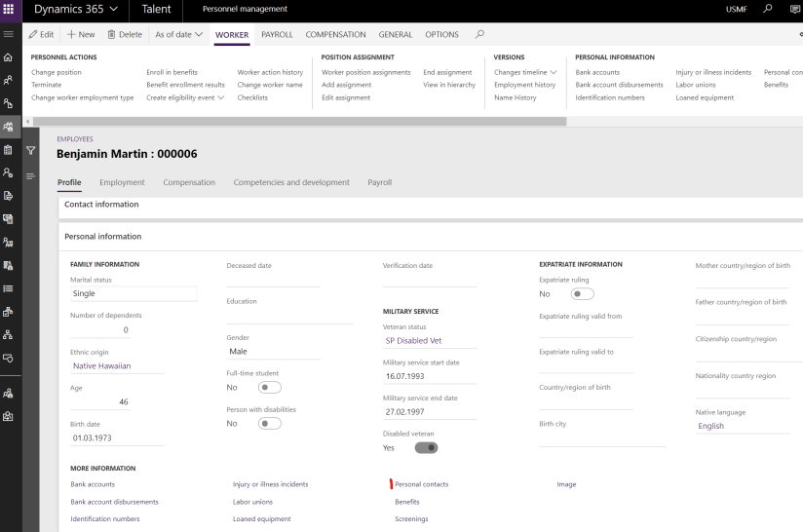Image resolution: width=803 pixels, height=532 pixels.
Task: Open the OPTIONS ribbon tab
Action: click(442, 34)
